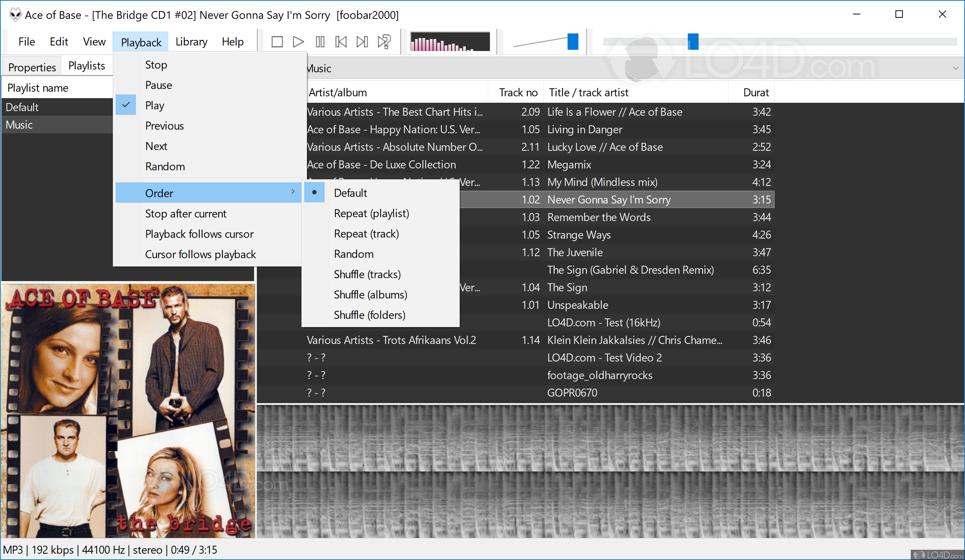Select The Juvenile track

point(617,252)
